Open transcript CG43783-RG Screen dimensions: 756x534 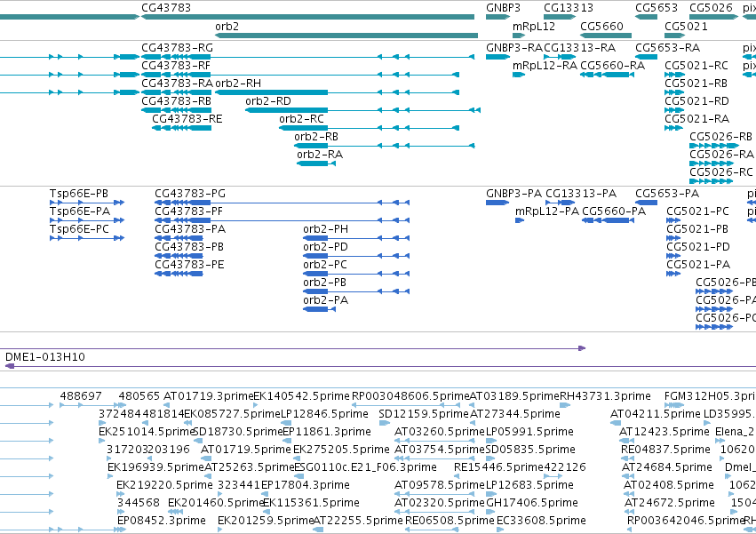pyautogui.click(x=307, y=57)
